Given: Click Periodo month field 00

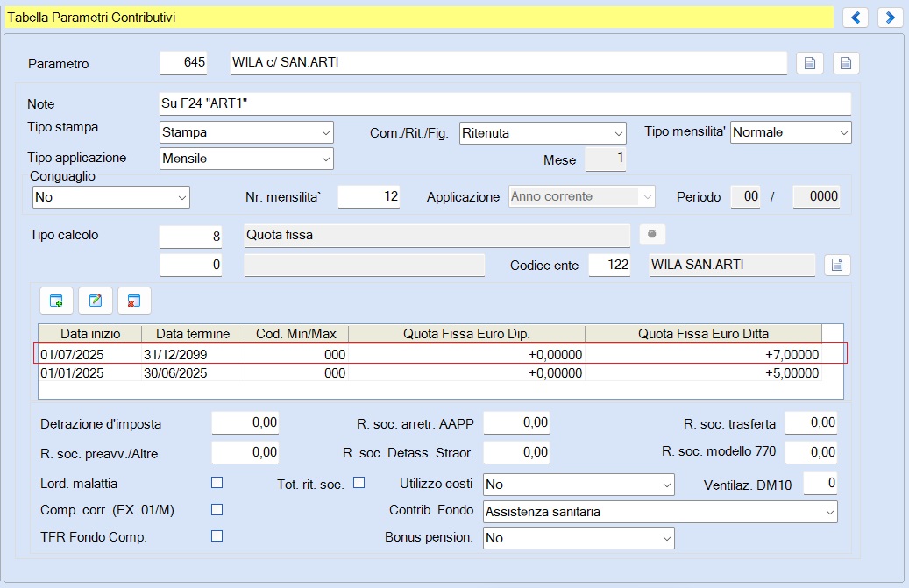Looking at the screenshot, I should point(745,196).
